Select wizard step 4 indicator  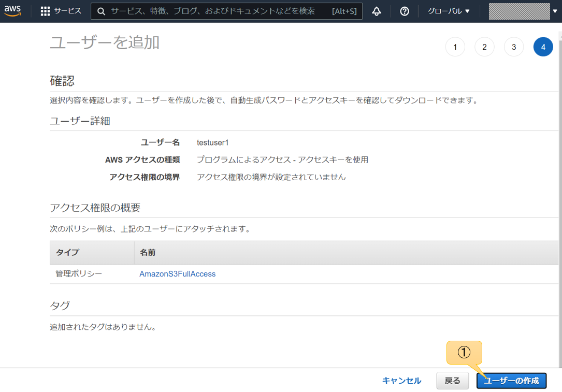click(x=543, y=47)
